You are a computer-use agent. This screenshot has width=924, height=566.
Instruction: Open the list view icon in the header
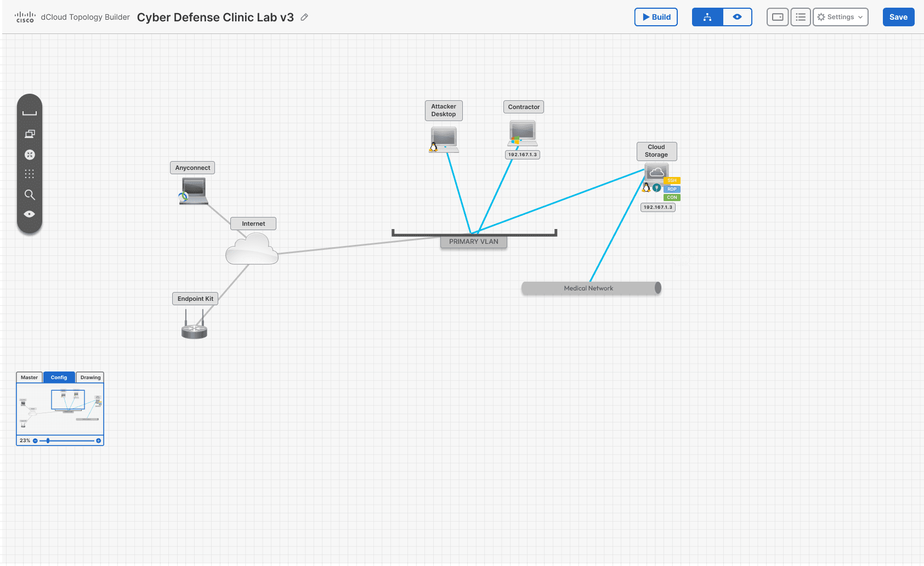click(x=801, y=17)
